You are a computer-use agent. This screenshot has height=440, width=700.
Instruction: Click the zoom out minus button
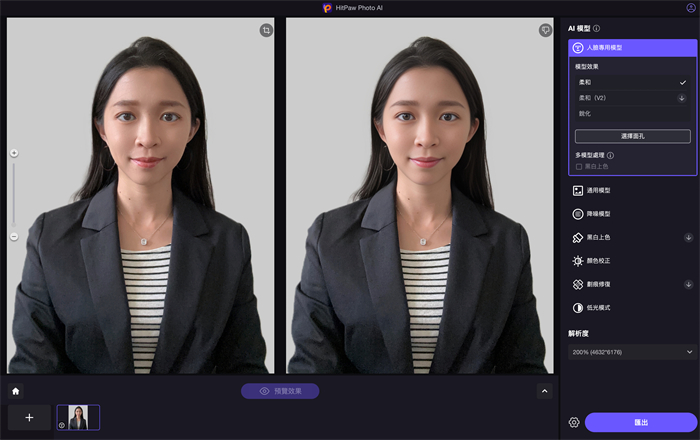[14, 236]
